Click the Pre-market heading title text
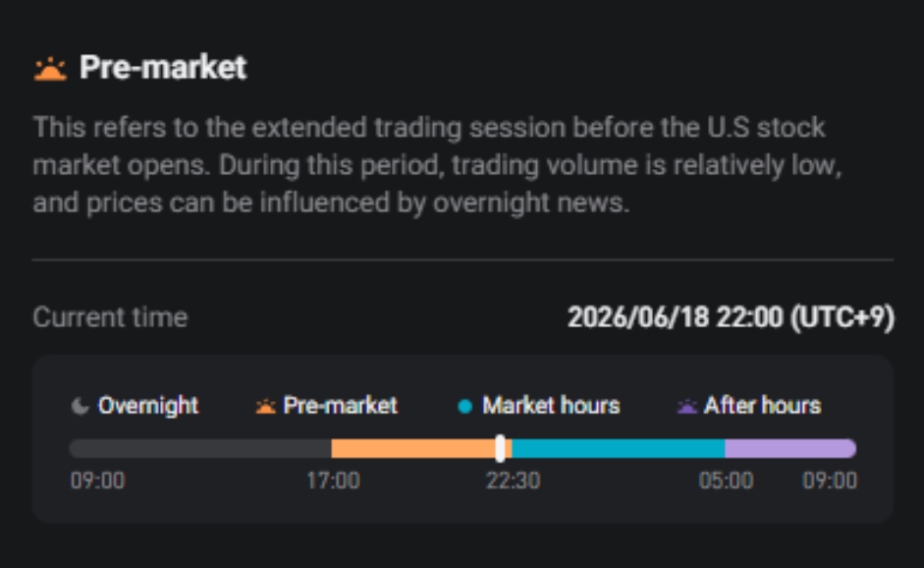The image size is (924, 568). pos(163,67)
